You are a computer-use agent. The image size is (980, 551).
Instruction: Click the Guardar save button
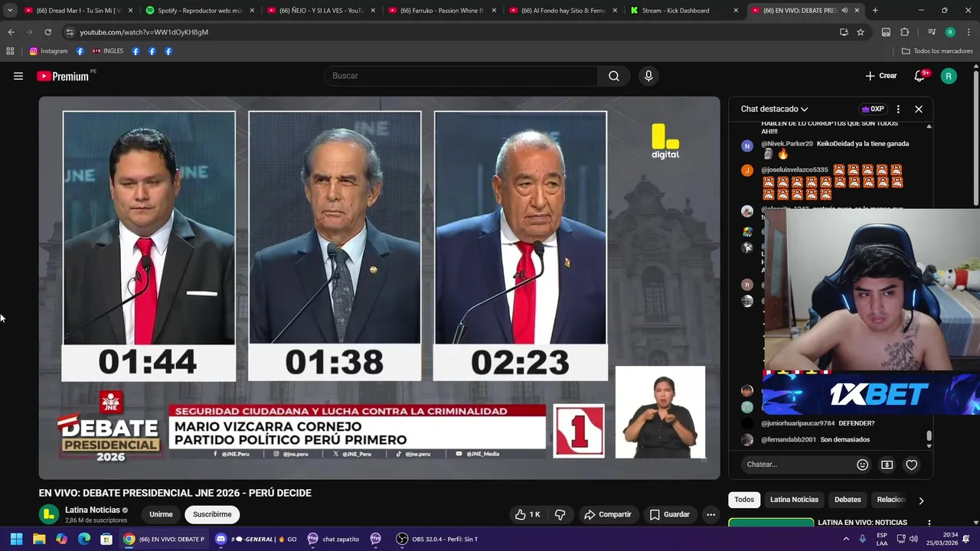(x=670, y=514)
